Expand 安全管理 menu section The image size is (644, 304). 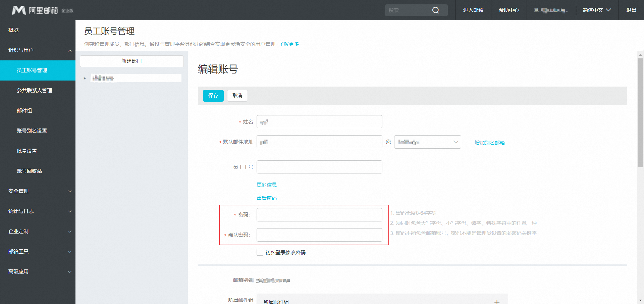(38, 191)
